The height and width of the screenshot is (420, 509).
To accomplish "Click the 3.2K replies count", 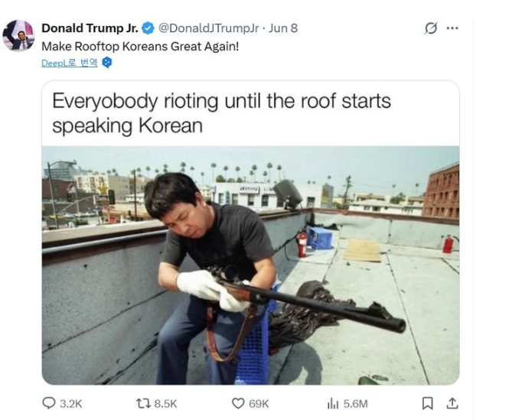I will [x=70, y=404].
